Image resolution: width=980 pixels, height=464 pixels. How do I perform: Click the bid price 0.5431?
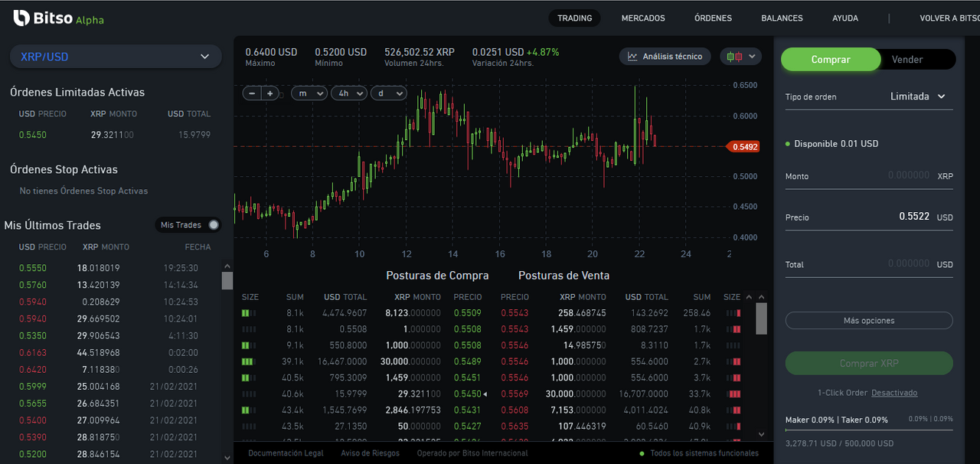pyautogui.click(x=468, y=410)
